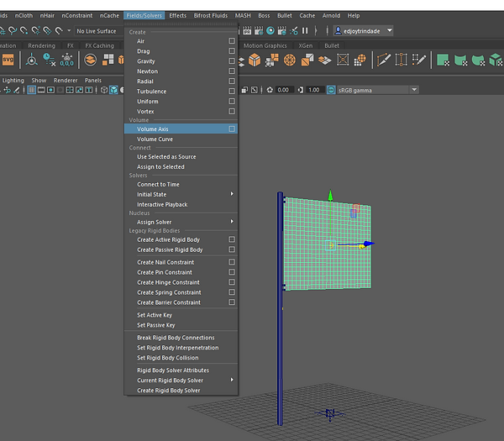The width and height of the screenshot is (504, 441).
Task: Click the pause render icon
Action: pyautogui.click(x=305, y=30)
